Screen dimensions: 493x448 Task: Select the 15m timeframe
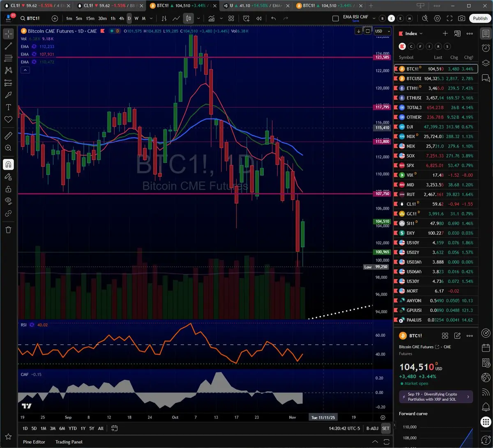click(x=90, y=18)
